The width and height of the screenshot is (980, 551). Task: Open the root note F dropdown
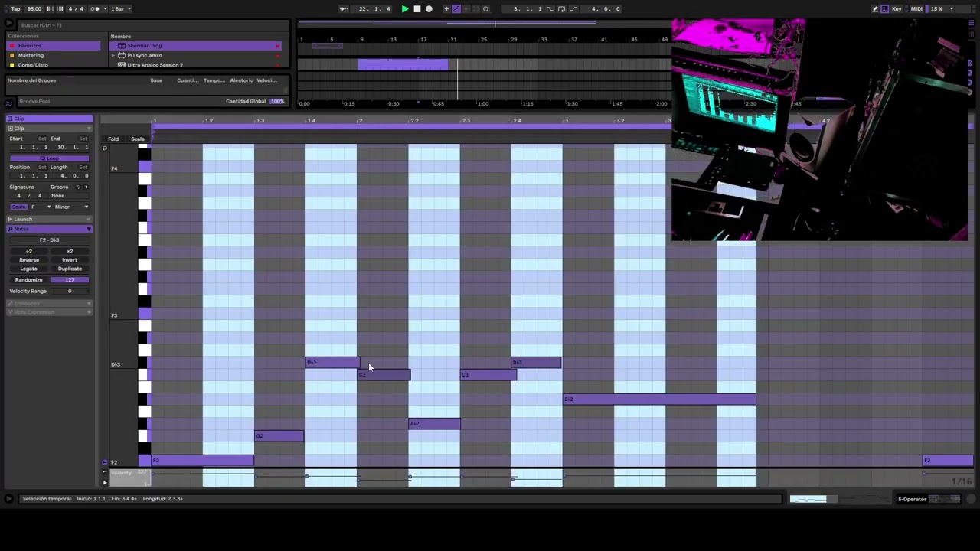(x=41, y=207)
